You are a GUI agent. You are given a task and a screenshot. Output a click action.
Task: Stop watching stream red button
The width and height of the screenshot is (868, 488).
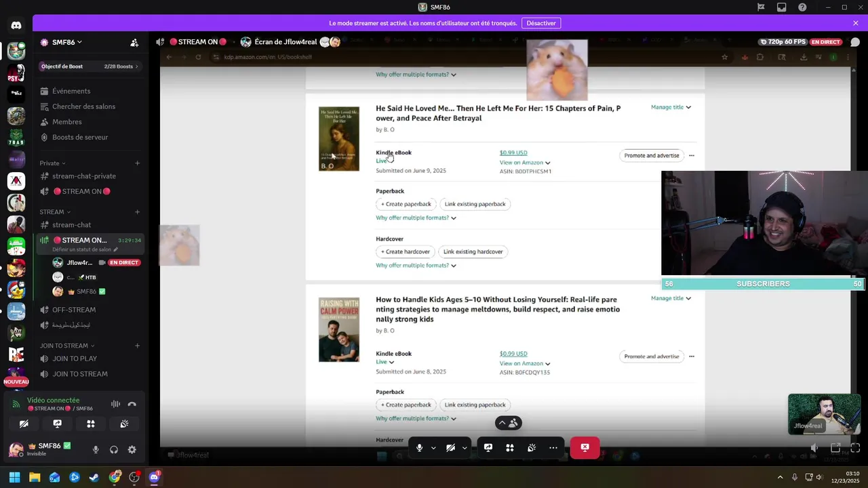(585, 447)
